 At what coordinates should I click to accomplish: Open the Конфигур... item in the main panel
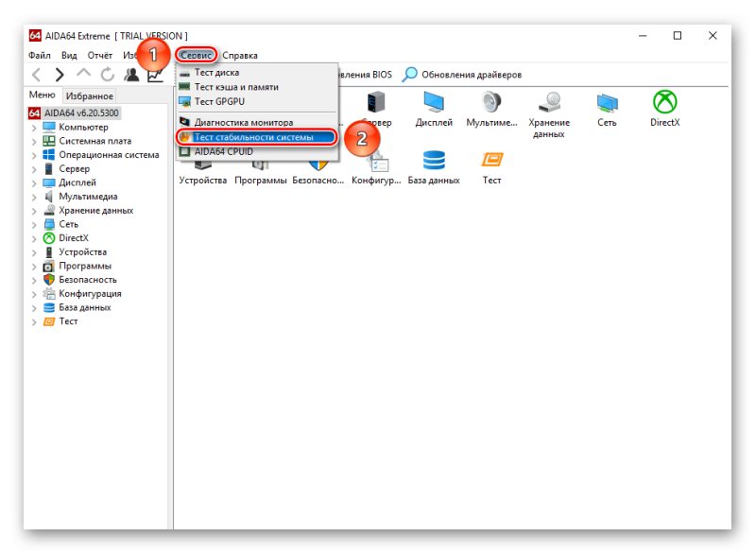[376, 167]
